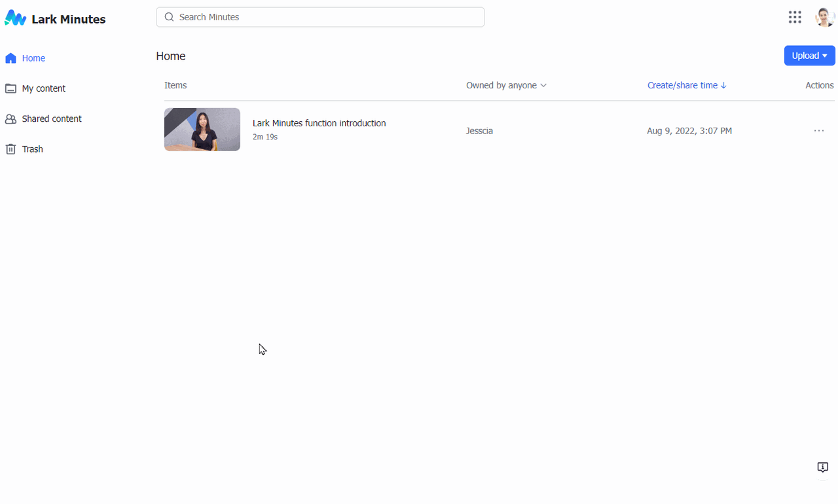Click the Items column header
Screen dimensions: 838x504
click(175, 85)
